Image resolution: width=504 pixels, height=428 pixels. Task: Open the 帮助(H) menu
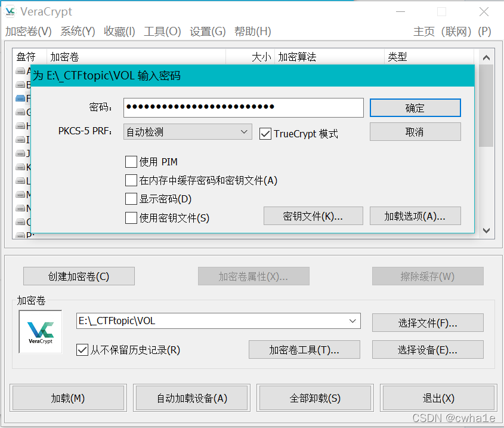pos(253,31)
